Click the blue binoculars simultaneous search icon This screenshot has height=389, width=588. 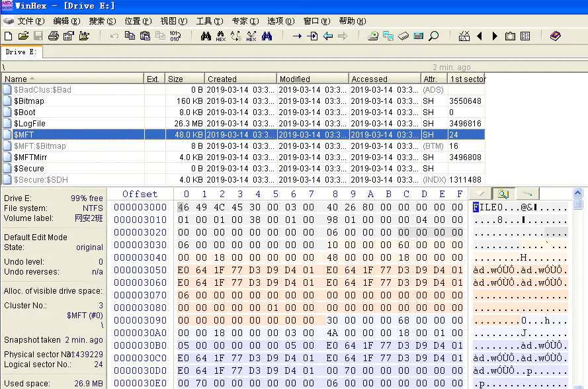pos(267,36)
